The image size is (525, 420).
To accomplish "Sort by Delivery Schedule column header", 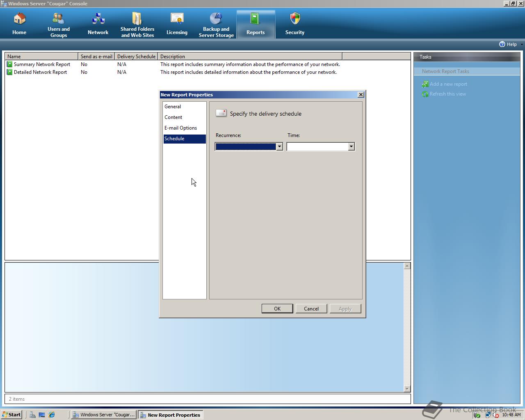I will (136, 57).
